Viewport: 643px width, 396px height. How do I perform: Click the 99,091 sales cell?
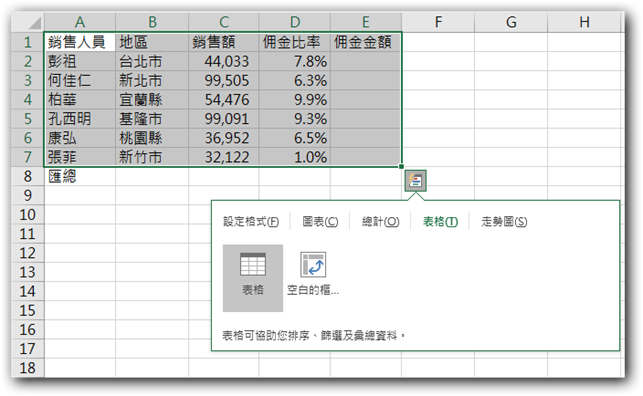(x=224, y=119)
